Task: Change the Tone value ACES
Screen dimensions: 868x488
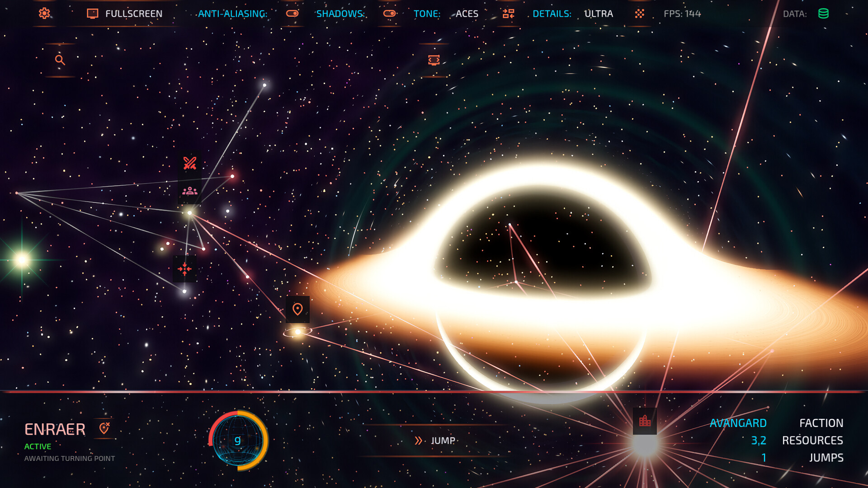Action: 467,14
